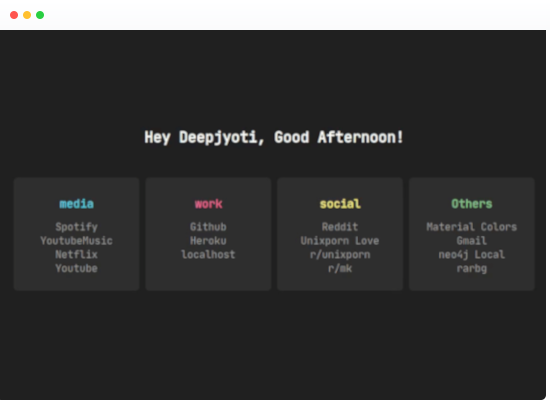Open the r/mk link
This screenshot has height=400, width=550.
point(340,268)
